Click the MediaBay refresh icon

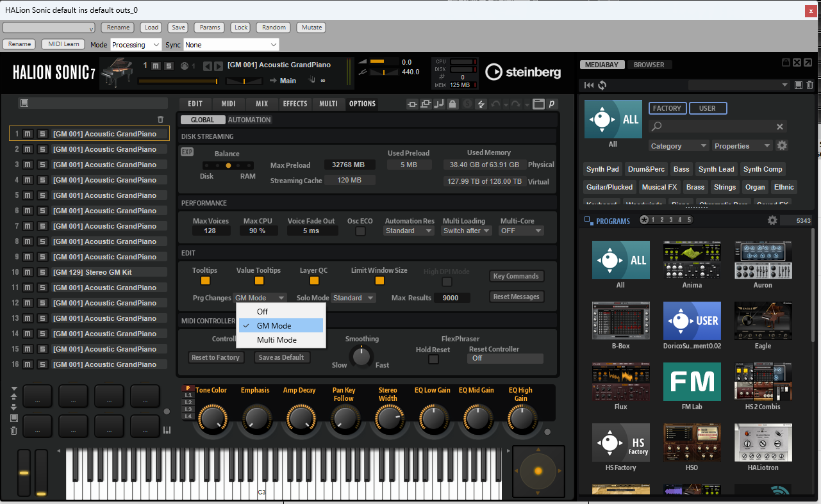(602, 85)
